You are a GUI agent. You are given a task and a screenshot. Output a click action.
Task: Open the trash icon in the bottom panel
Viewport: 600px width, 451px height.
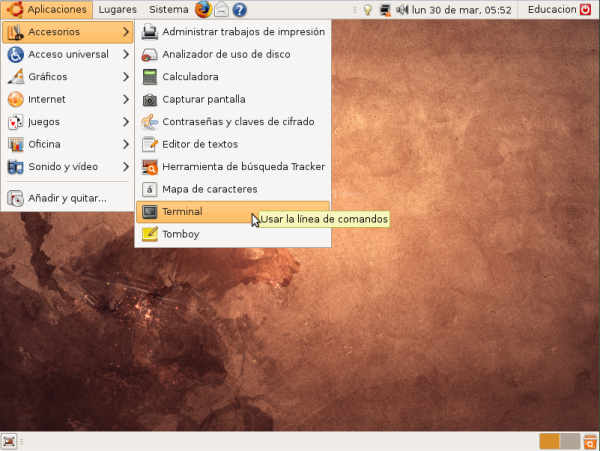(589, 441)
